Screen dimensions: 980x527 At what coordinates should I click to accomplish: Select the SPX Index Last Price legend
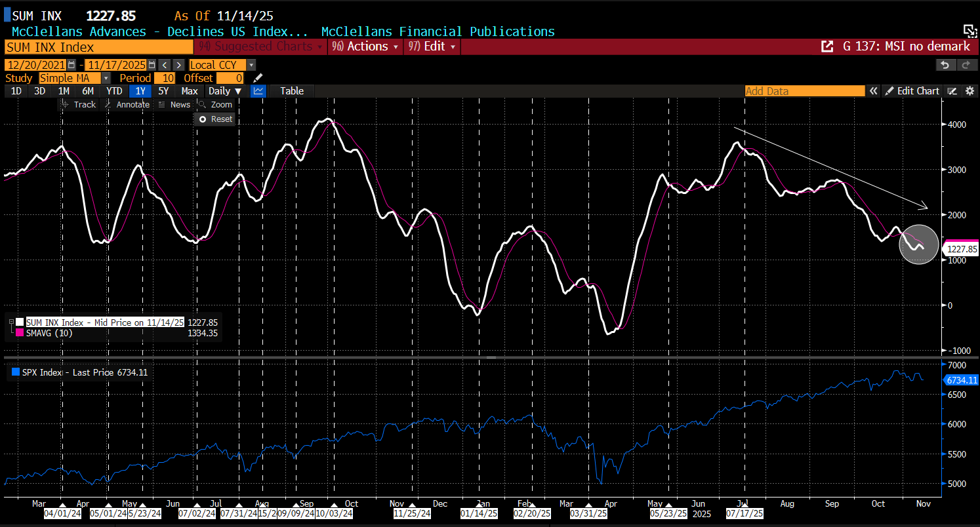[85, 372]
